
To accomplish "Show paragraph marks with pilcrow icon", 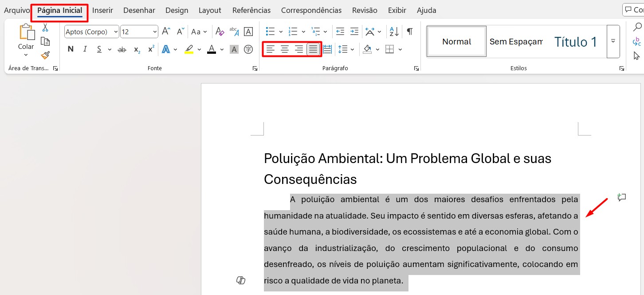I will [x=410, y=32].
